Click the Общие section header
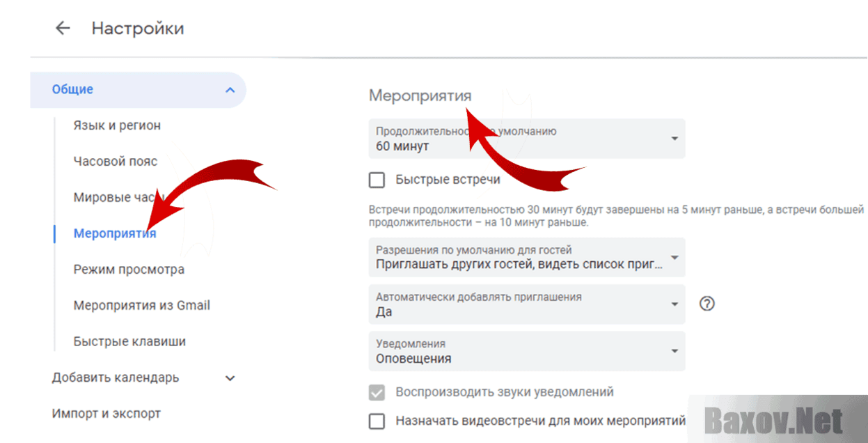This screenshot has width=868, height=443. [x=73, y=90]
